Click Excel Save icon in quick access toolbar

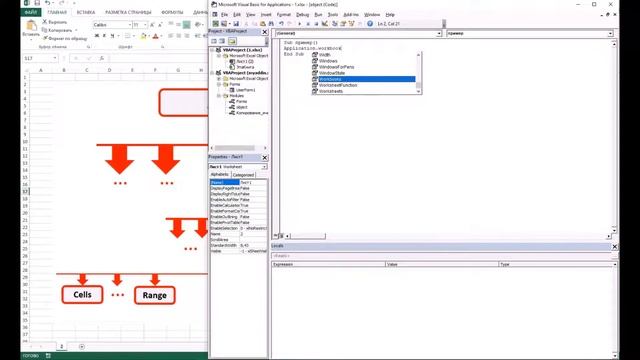[37, 3]
